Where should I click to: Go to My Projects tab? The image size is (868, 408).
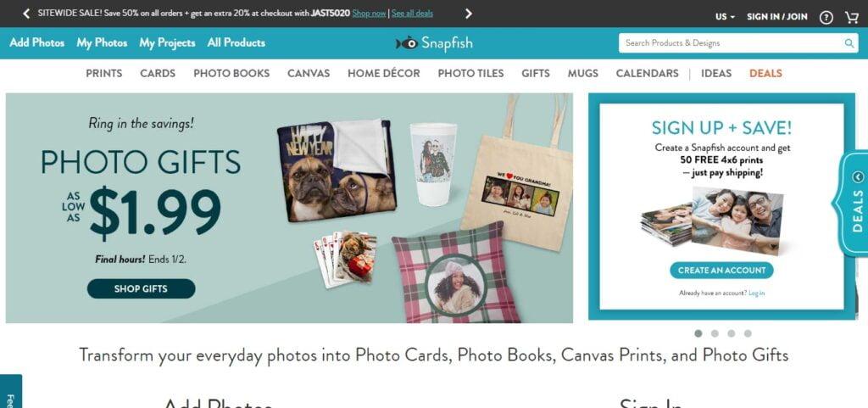tap(167, 42)
